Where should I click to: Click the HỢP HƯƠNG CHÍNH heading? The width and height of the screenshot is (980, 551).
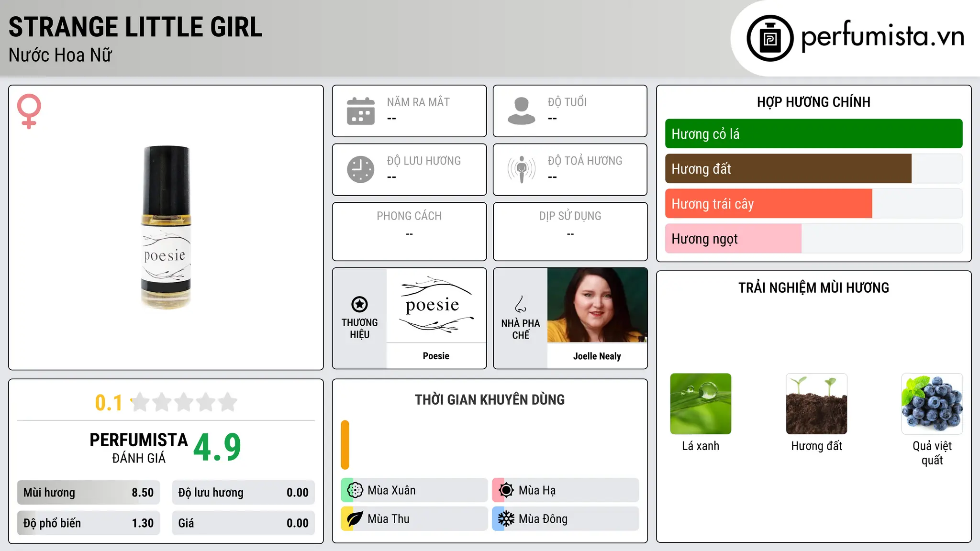point(813,102)
